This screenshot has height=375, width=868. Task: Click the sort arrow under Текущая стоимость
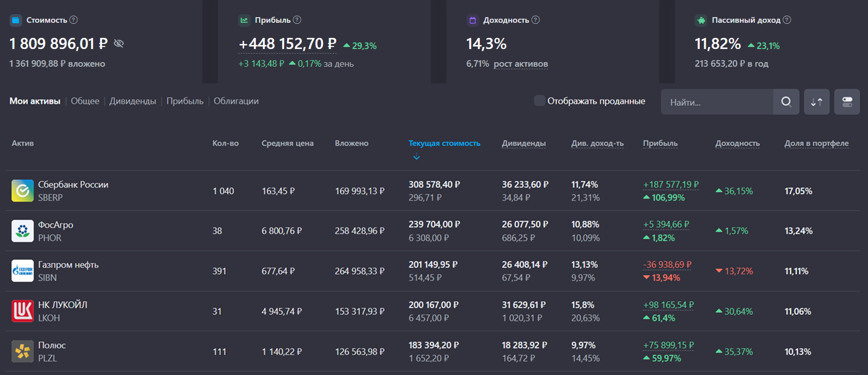[417, 157]
